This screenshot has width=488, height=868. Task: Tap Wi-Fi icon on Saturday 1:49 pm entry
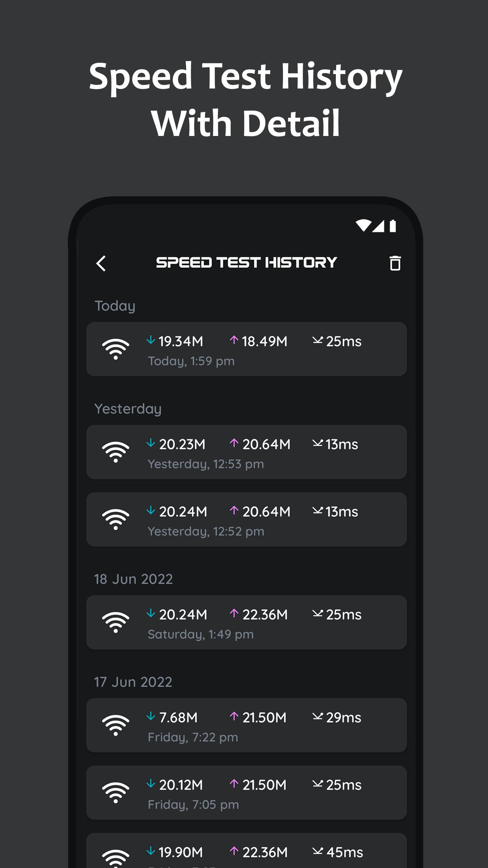point(116,622)
